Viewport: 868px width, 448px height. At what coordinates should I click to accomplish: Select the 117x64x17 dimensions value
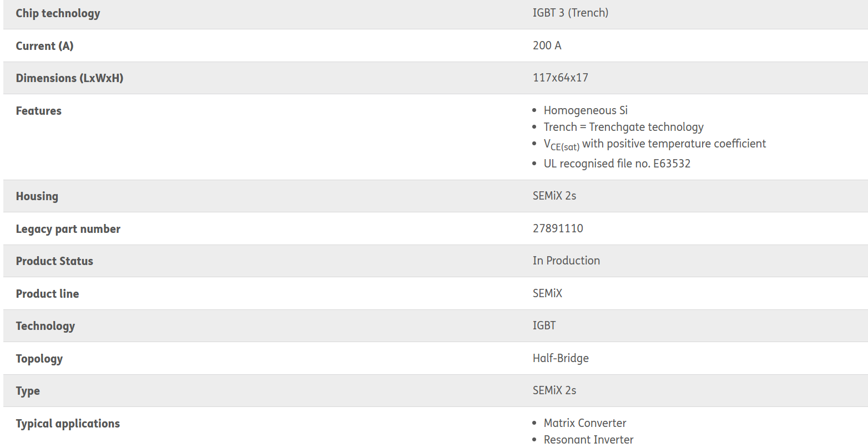click(560, 78)
